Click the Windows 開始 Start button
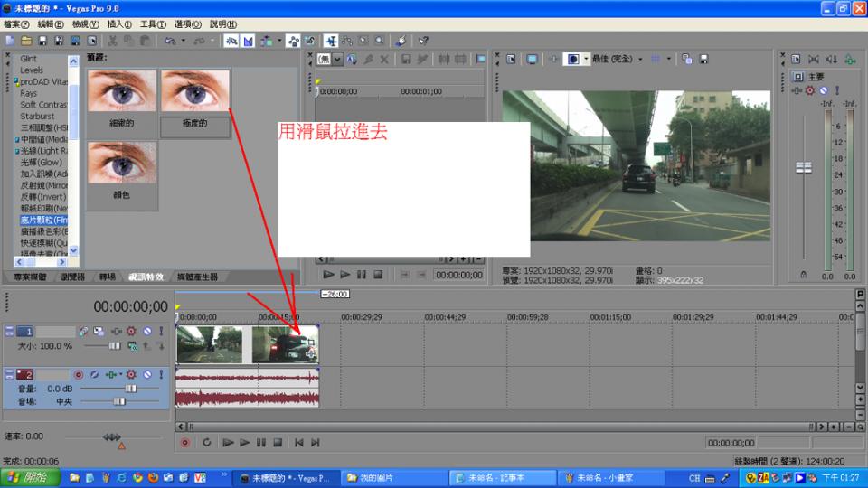 click(x=31, y=477)
